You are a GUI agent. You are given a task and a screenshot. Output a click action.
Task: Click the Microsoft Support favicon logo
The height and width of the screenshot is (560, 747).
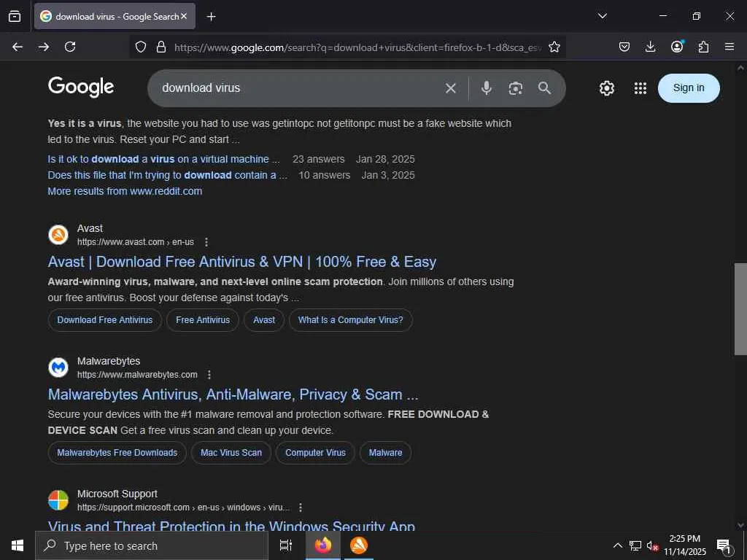pos(58,500)
